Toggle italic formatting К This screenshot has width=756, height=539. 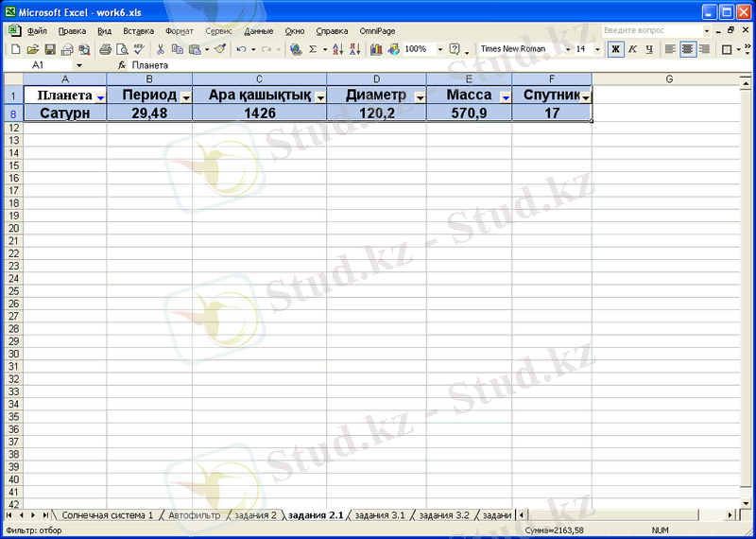tap(632, 49)
